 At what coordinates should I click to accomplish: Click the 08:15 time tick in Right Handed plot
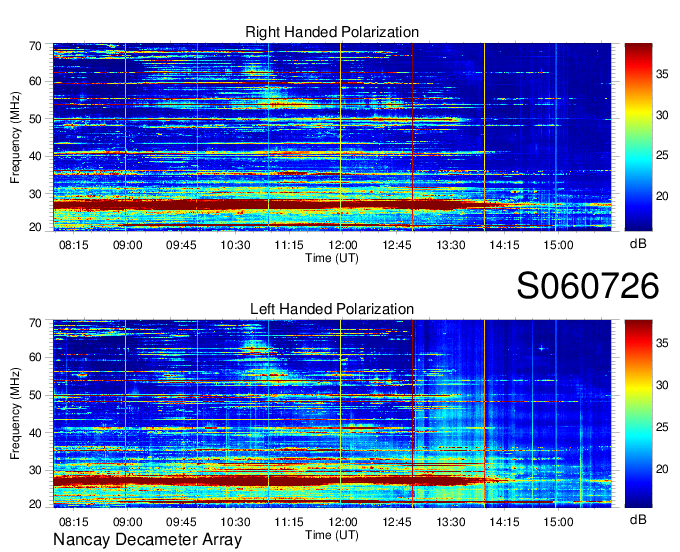[74, 245]
